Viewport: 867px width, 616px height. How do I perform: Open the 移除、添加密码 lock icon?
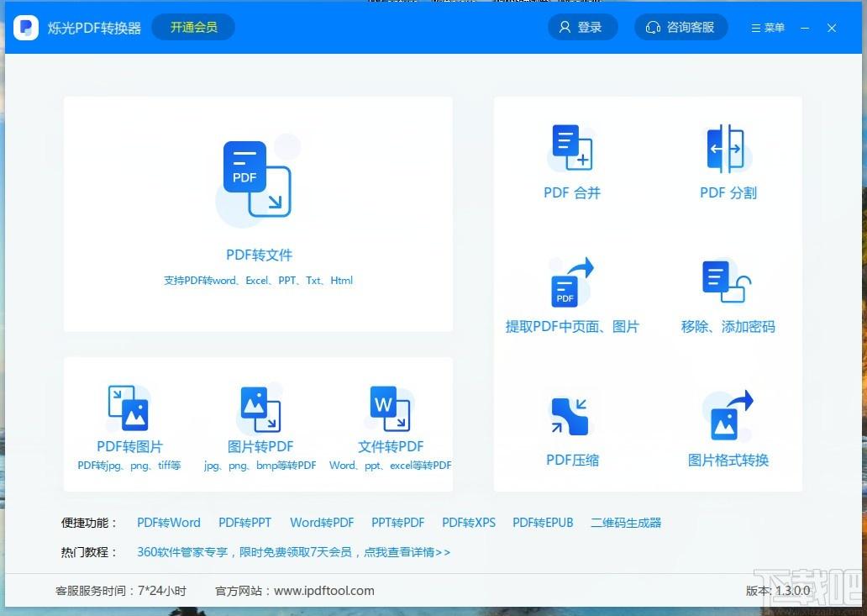pos(727,282)
